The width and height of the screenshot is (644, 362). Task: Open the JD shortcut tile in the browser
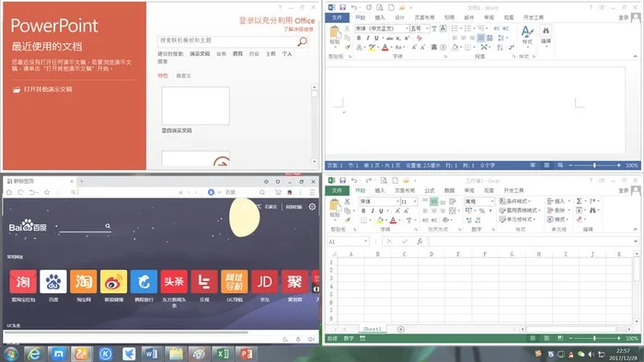pyautogui.click(x=265, y=282)
